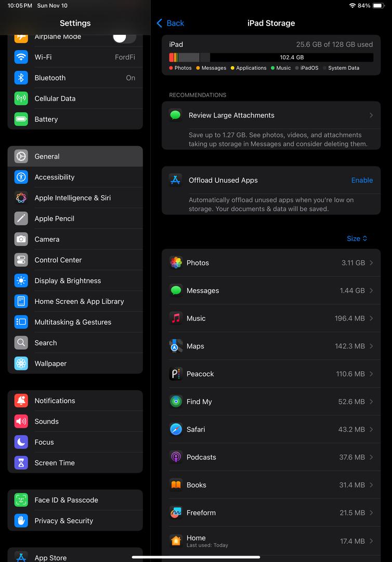Tap the chevron on the Safari row

371,429
